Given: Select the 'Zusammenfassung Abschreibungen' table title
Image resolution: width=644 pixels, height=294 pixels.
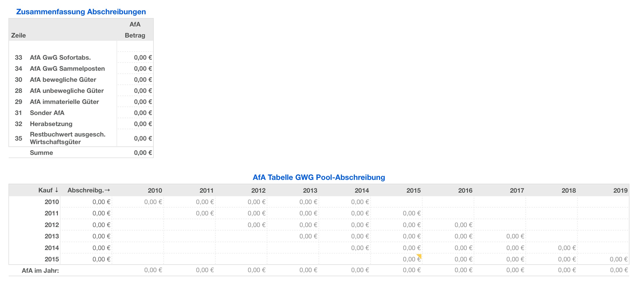Looking at the screenshot, I should [81, 12].
